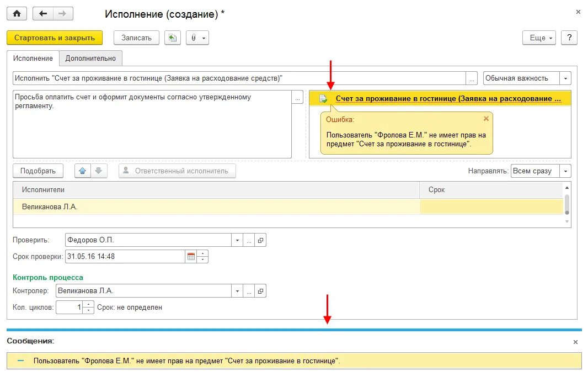Click the Срок column header
The height and width of the screenshot is (376, 588).
point(491,190)
